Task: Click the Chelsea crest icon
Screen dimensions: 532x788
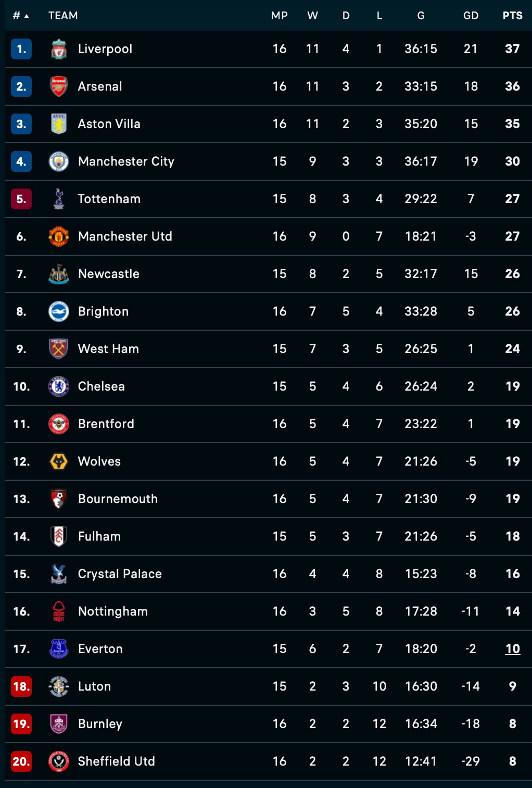Action: coord(59,386)
